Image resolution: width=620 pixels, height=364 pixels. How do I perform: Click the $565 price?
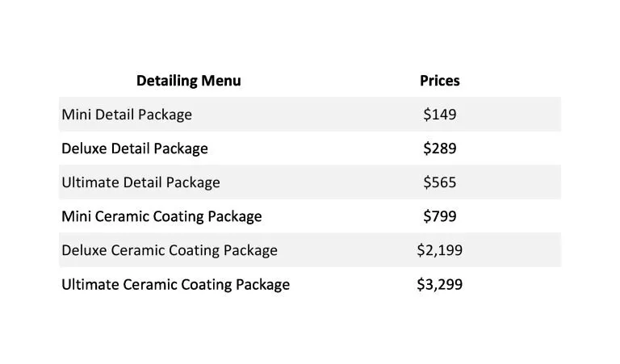point(440,182)
